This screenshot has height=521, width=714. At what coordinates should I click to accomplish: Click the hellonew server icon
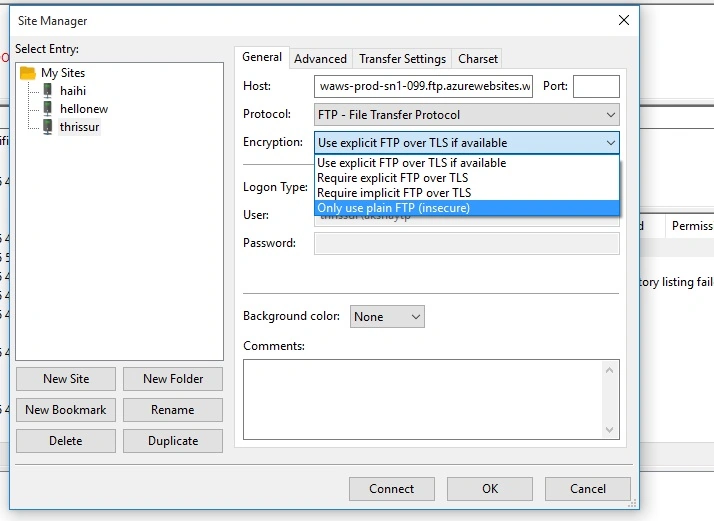pos(47,108)
